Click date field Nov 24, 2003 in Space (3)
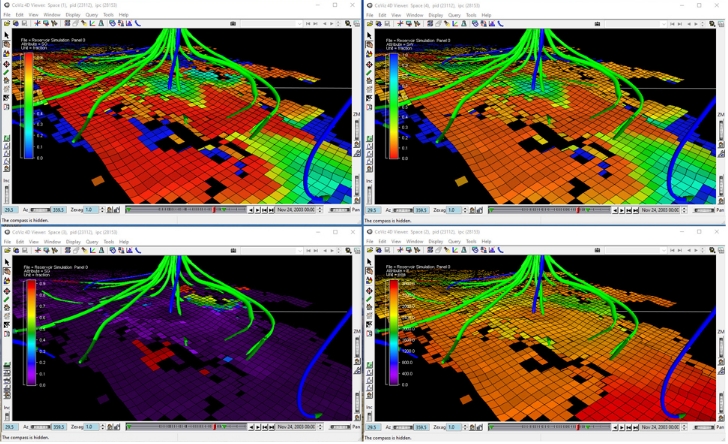The height and width of the screenshot is (444, 728). point(296,426)
